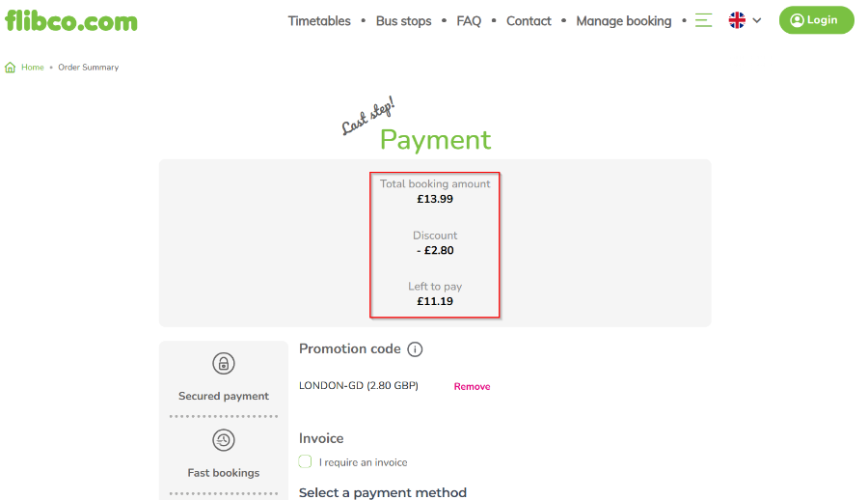The width and height of the screenshot is (868, 500).
Task: Click the UK flag language icon
Action: 737,20
